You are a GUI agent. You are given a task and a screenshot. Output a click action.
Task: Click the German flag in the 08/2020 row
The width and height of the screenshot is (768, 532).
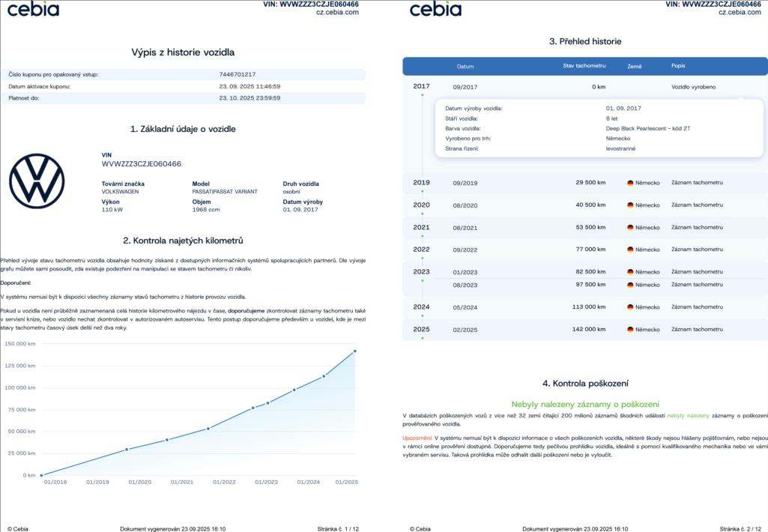pos(630,205)
